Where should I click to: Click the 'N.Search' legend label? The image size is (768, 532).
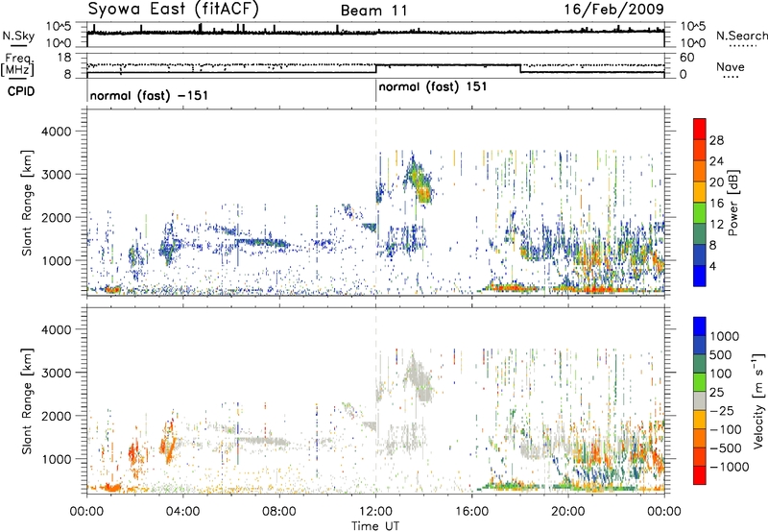tap(741, 36)
